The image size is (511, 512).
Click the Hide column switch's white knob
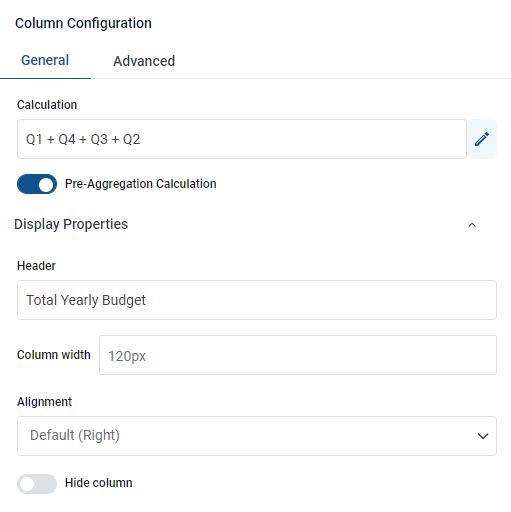27,484
